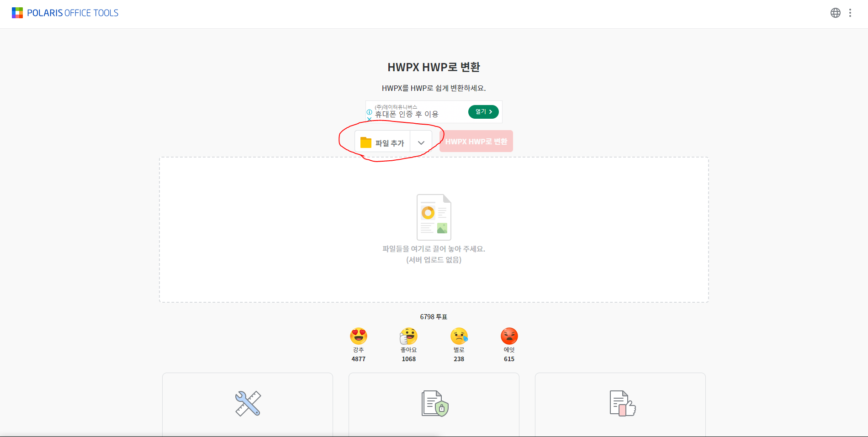Open the three-dot more options menu
868x437 pixels.
coord(850,13)
